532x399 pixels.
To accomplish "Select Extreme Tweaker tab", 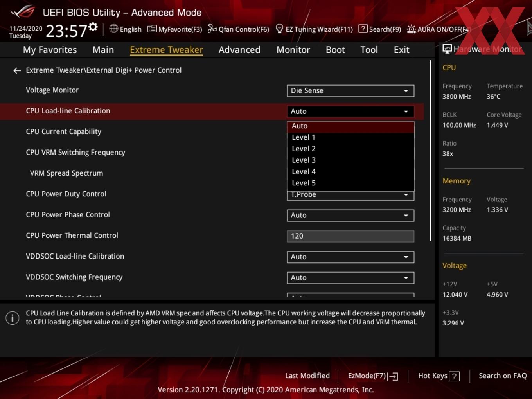I will tap(166, 50).
